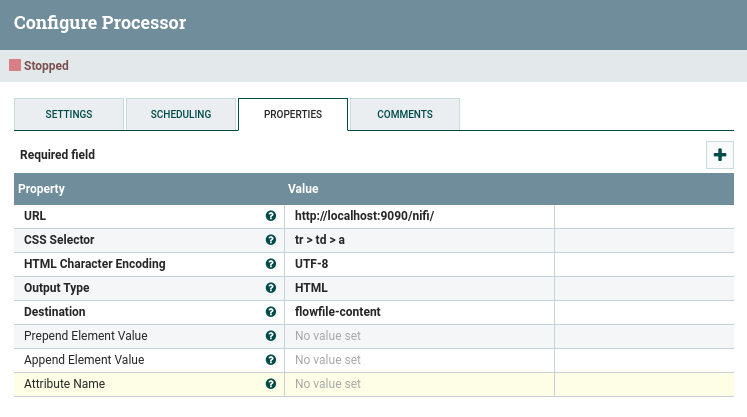Open the Scheduling tab
The width and height of the screenshot is (747, 417).
tap(181, 114)
